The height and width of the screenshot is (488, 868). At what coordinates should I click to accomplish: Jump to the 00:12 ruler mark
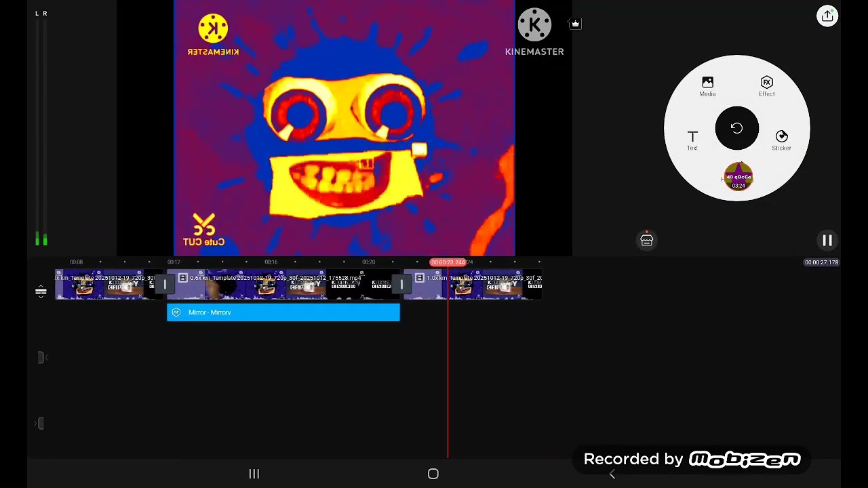coord(174,262)
